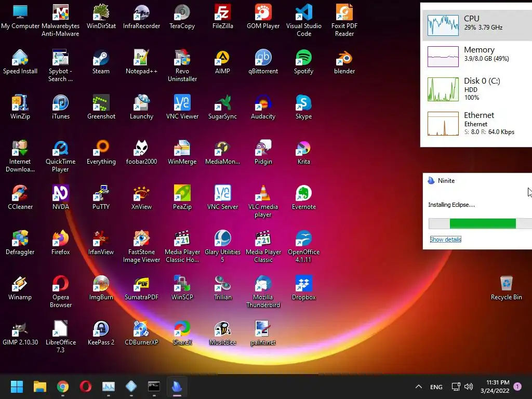Open FileZilla desktop shortcut
Image resolution: width=532 pixels, height=399 pixels.
click(222, 17)
